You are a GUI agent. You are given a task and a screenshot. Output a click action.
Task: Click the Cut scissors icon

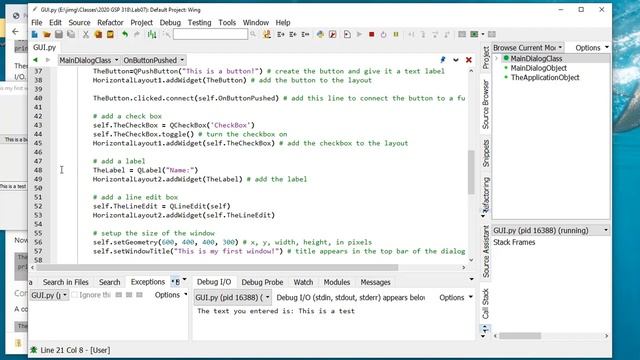(x=86, y=35)
